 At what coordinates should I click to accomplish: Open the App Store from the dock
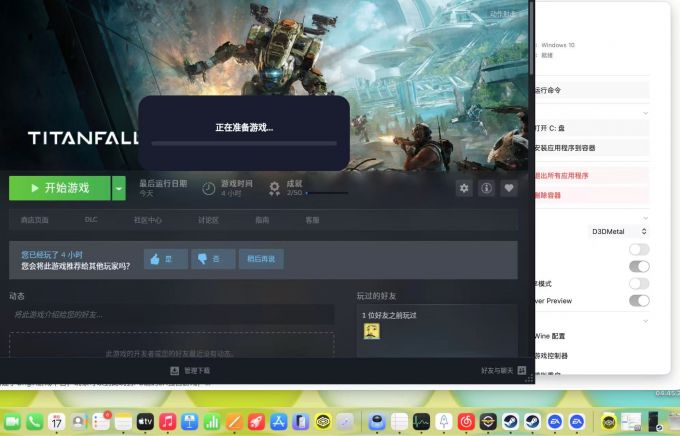278,422
